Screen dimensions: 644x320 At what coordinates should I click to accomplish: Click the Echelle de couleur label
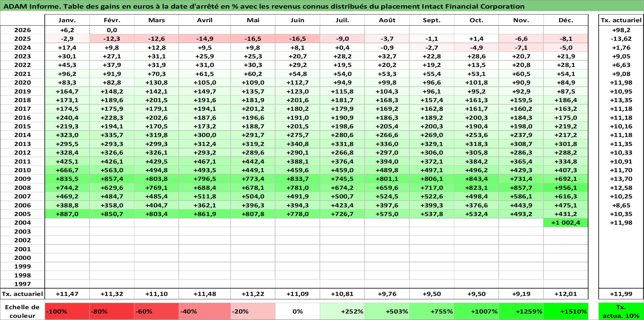[23, 311]
